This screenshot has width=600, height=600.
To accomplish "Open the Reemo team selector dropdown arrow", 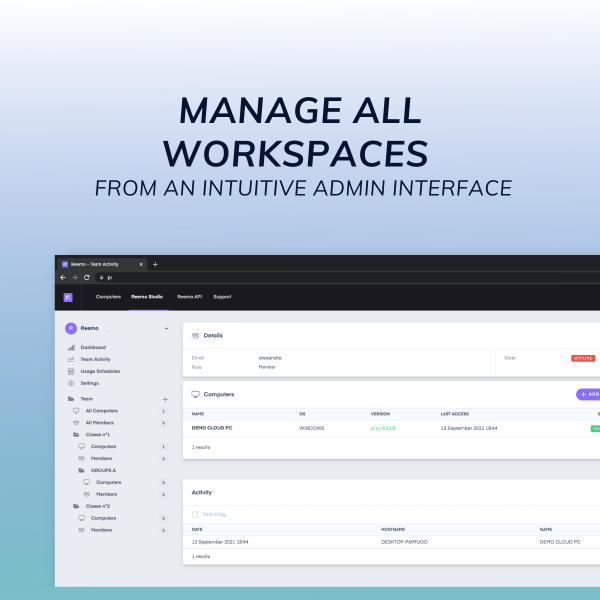I will (x=166, y=329).
